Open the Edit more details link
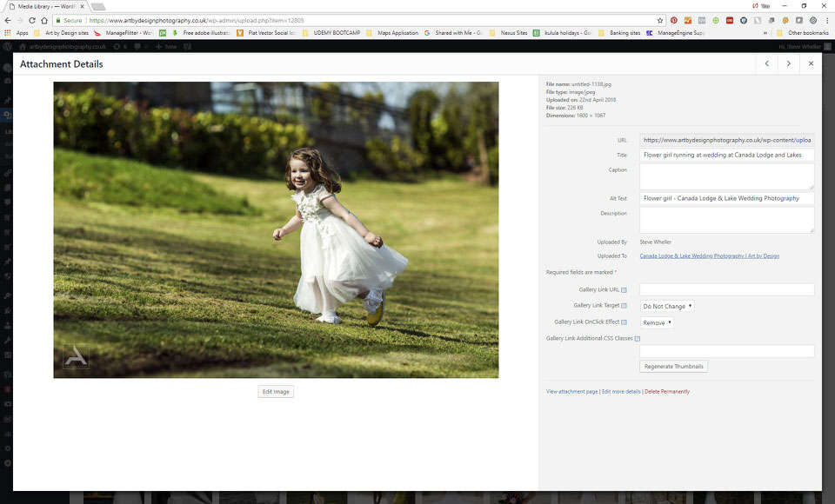 [621, 392]
